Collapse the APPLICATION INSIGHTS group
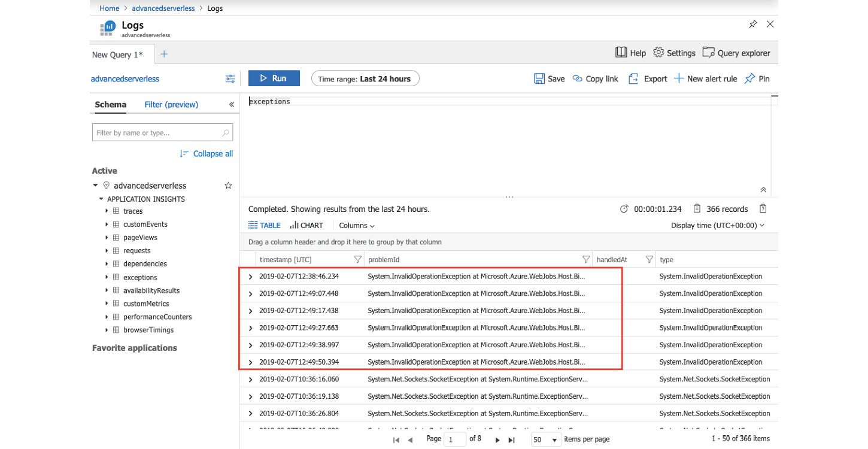Image resolution: width=868 pixels, height=449 pixels. 102,199
